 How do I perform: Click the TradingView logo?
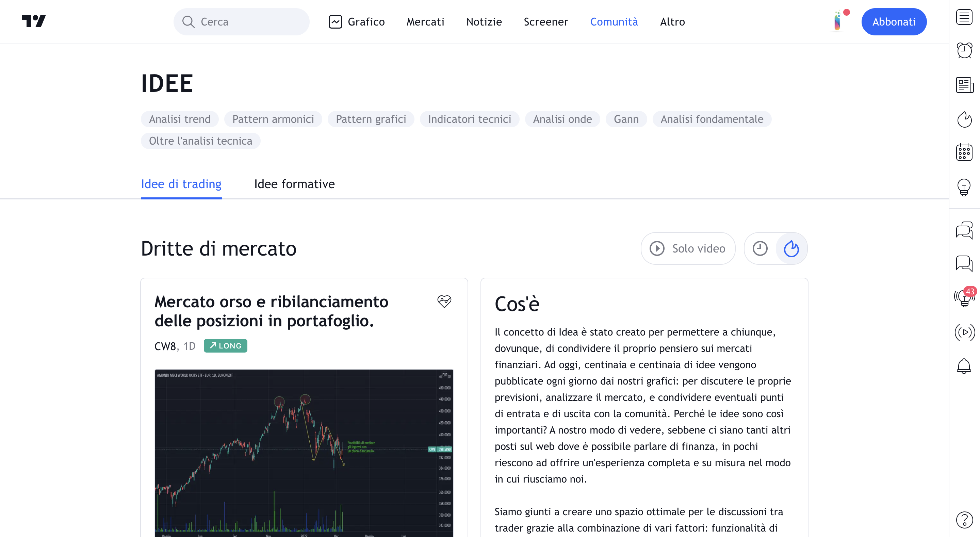click(33, 21)
